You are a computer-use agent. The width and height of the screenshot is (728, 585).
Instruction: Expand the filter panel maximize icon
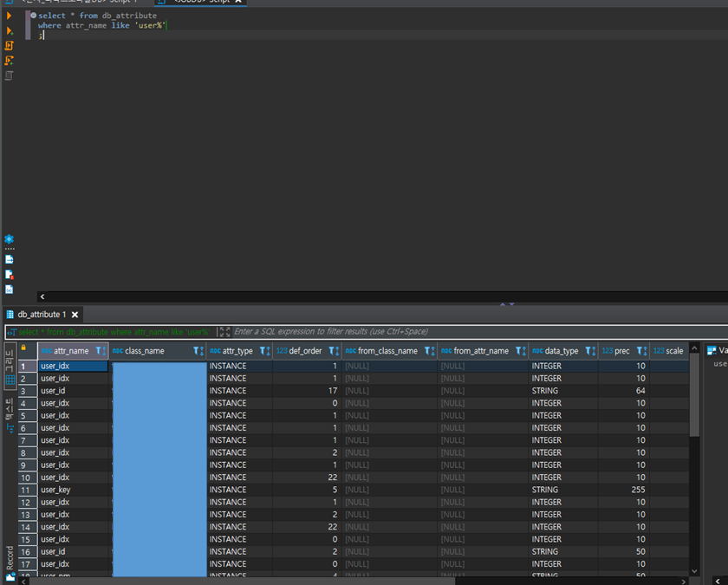(x=224, y=332)
